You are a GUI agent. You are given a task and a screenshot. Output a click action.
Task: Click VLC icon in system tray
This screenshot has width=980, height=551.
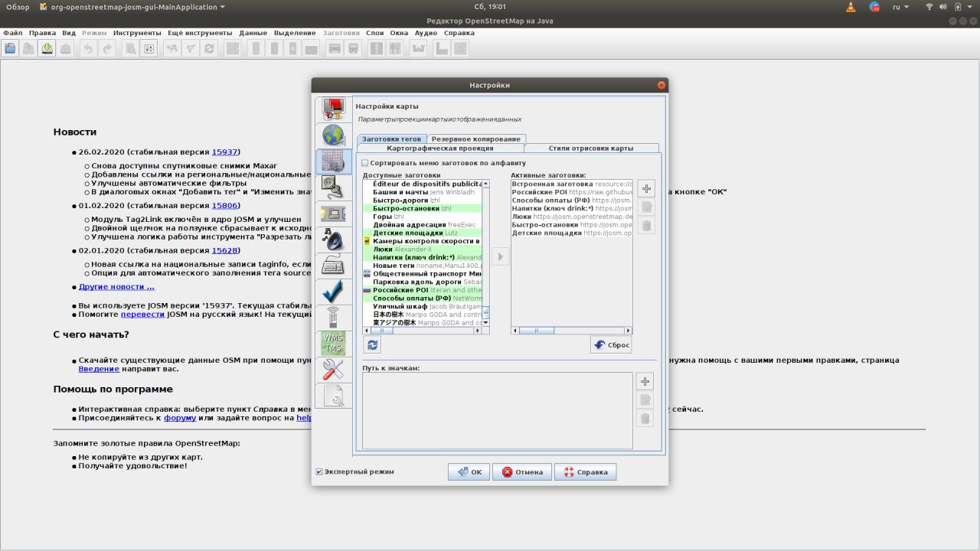click(851, 7)
